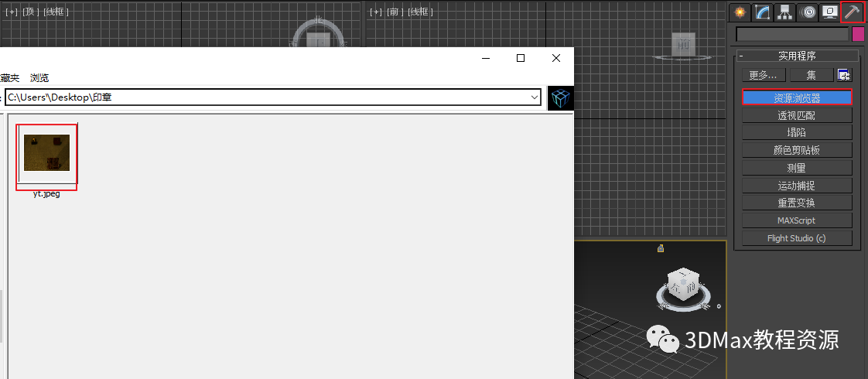
Task: Open the Display tab in the command panel
Action: click(830, 12)
